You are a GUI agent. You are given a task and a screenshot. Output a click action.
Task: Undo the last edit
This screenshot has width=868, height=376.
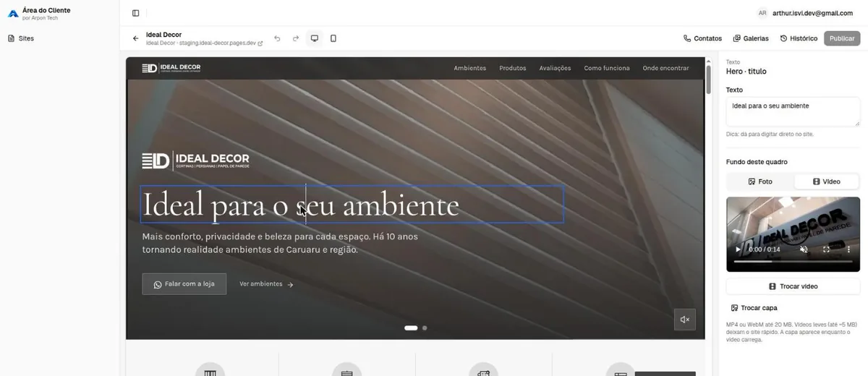(277, 38)
